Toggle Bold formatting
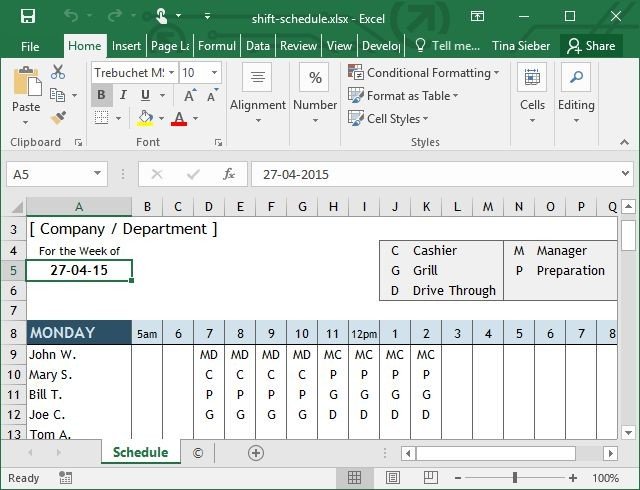The height and width of the screenshot is (490, 640). click(101, 96)
